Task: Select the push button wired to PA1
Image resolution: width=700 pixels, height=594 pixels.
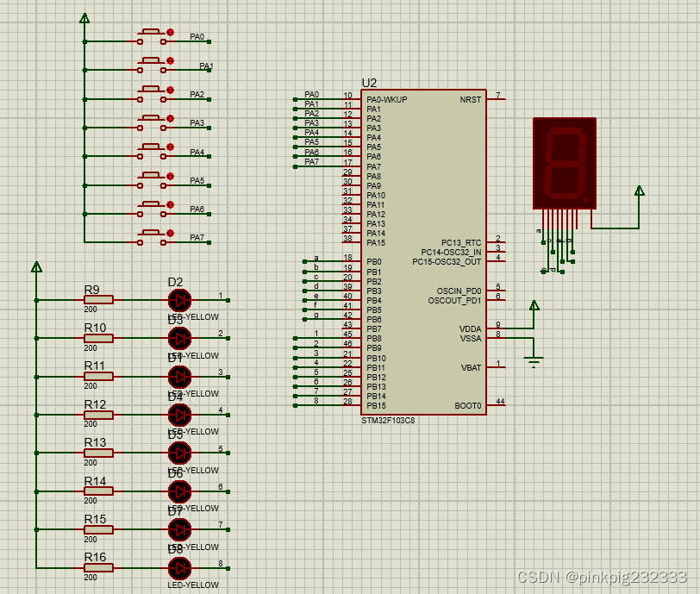Action: pos(152,66)
